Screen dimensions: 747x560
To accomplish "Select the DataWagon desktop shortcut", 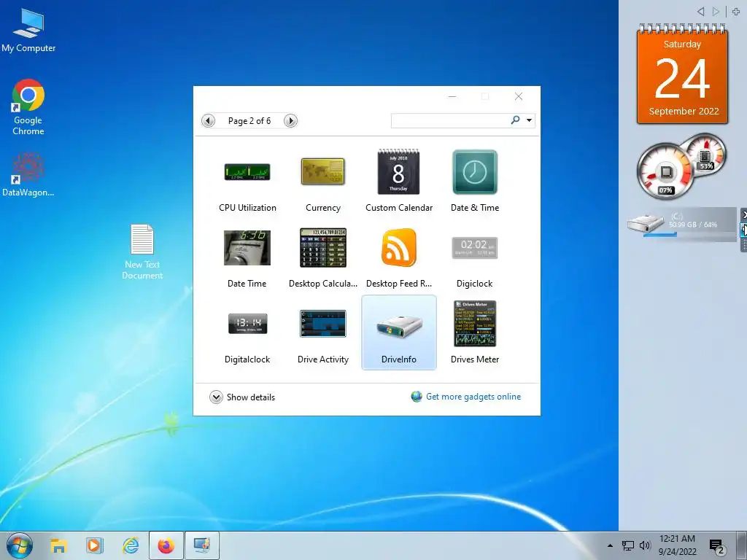I will tap(28, 174).
